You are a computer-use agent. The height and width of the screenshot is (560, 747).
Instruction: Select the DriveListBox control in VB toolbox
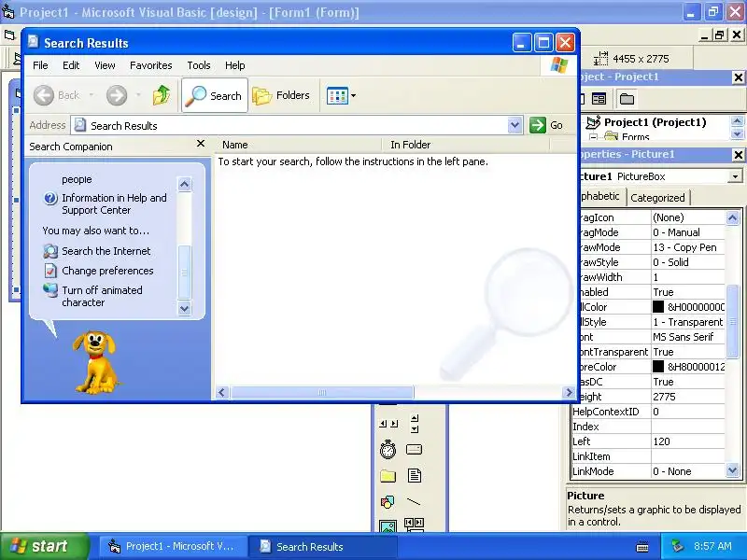click(x=414, y=449)
